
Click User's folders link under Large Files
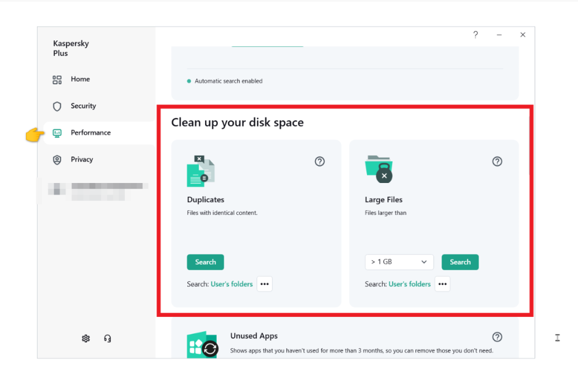(409, 284)
